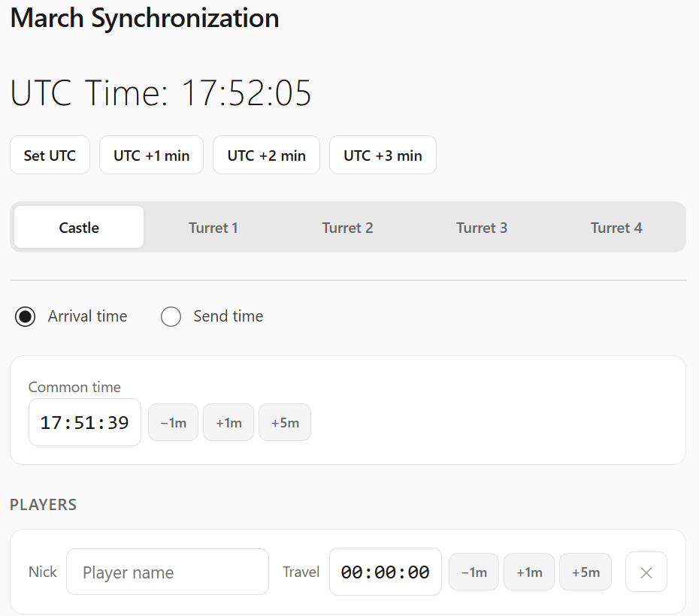Remove the player row with X icon
The height and width of the screenshot is (616, 699).
pos(646,572)
